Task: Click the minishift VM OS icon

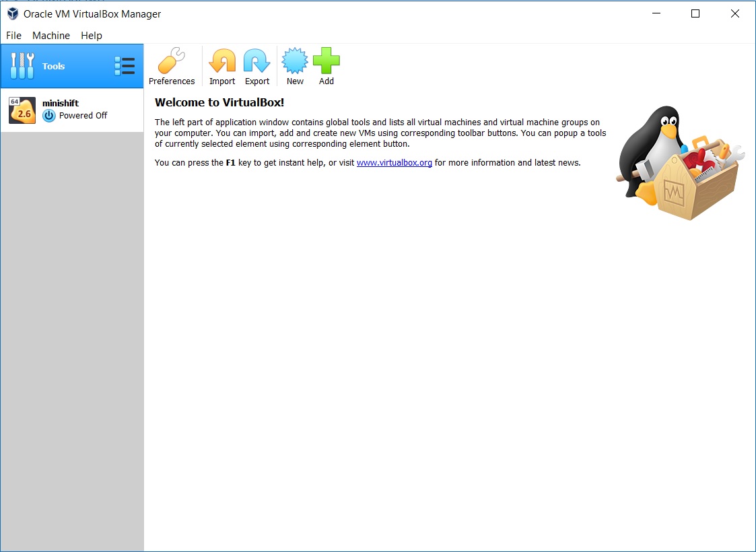Action: click(22, 110)
